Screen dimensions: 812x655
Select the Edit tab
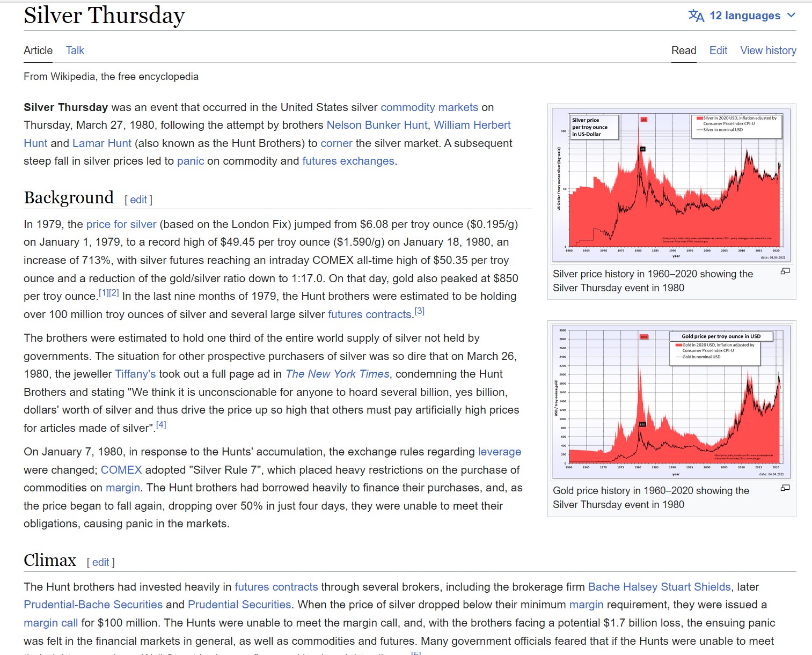coord(718,50)
